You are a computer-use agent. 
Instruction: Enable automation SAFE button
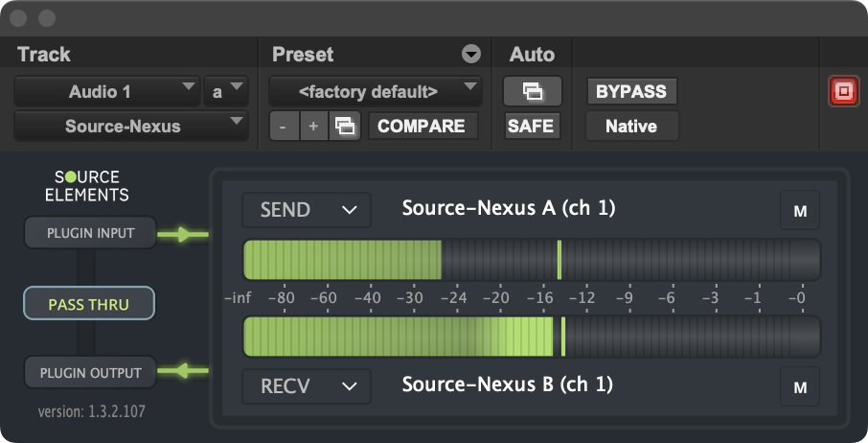tap(531, 126)
